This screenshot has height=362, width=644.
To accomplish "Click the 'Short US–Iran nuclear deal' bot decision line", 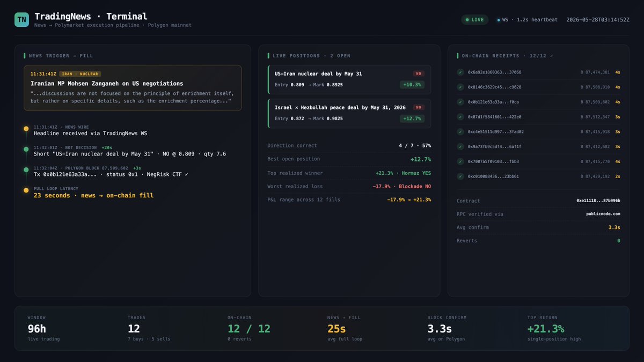I will tap(130, 154).
